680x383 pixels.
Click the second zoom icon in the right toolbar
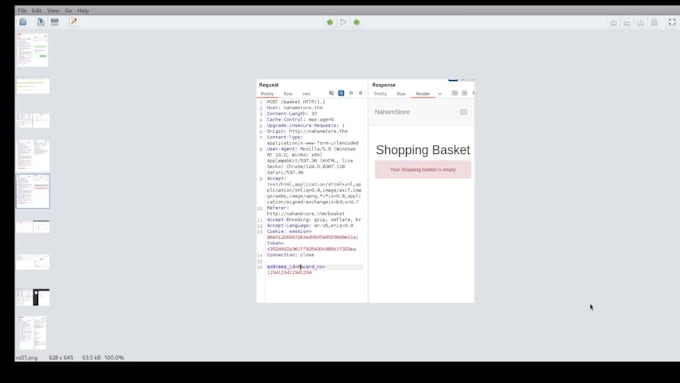click(627, 23)
